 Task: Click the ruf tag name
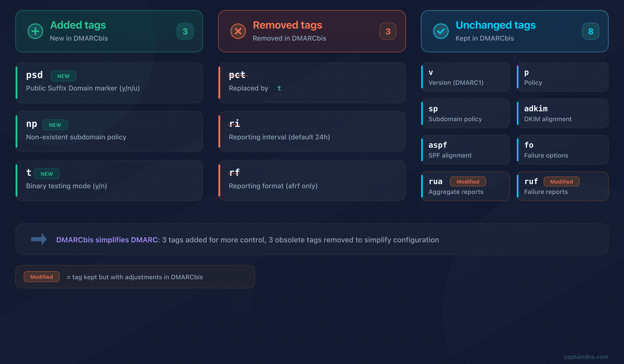pos(531,181)
